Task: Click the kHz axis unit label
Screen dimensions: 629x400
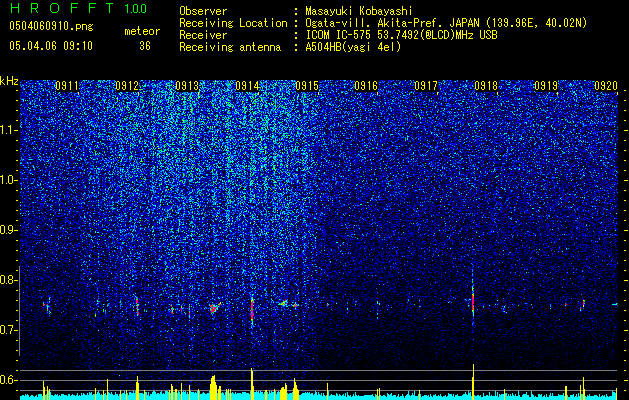Action: point(9,81)
